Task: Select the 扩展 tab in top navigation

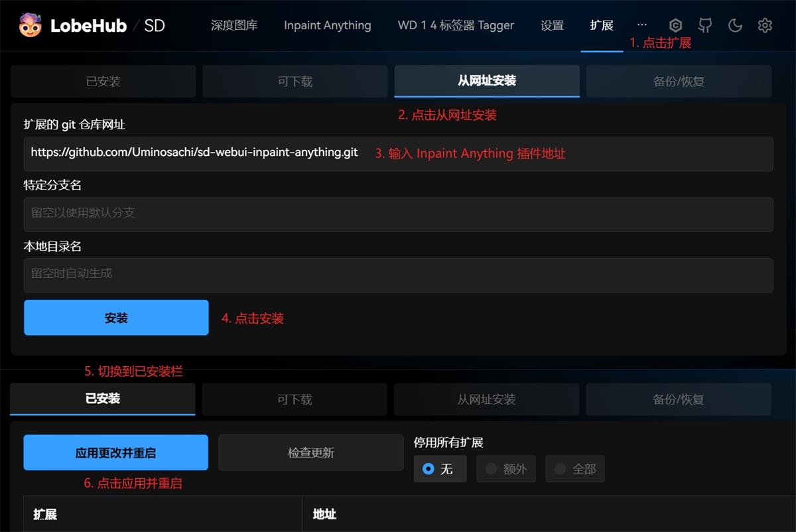Action: tap(602, 25)
